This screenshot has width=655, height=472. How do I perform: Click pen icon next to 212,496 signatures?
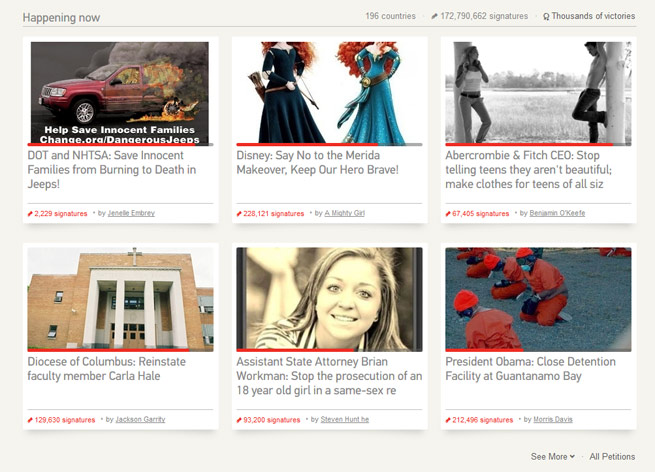pos(448,420)
